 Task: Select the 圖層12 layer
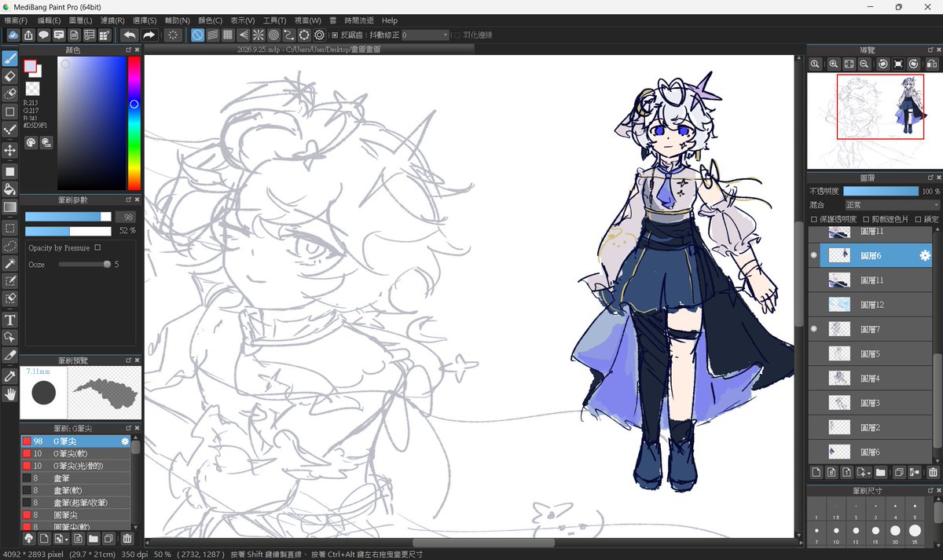pos(871,305)
